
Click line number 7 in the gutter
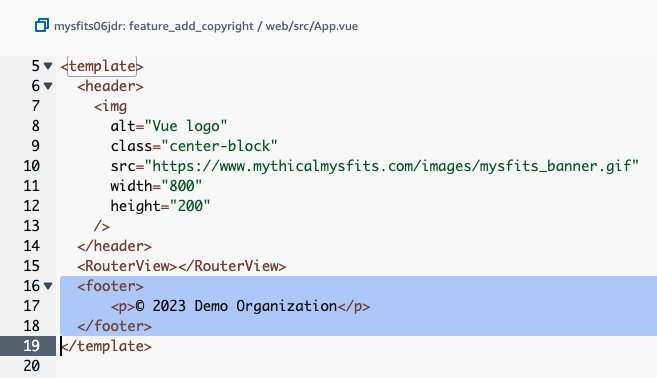click(36, 106)
